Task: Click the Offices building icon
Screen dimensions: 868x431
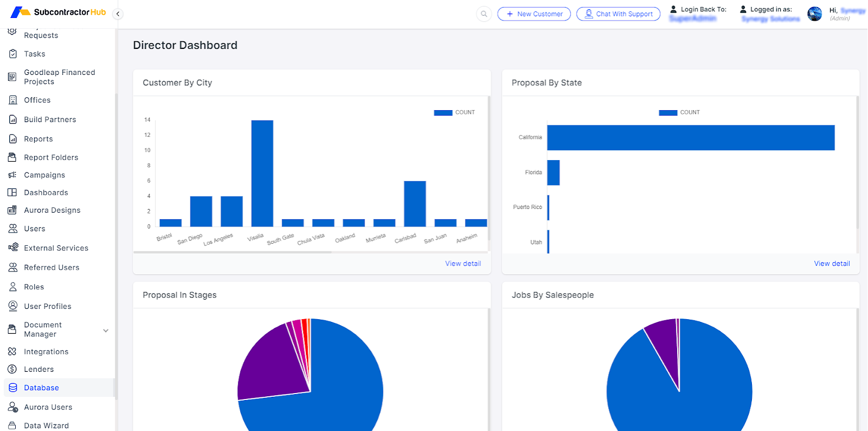Action: coord(12,100)
